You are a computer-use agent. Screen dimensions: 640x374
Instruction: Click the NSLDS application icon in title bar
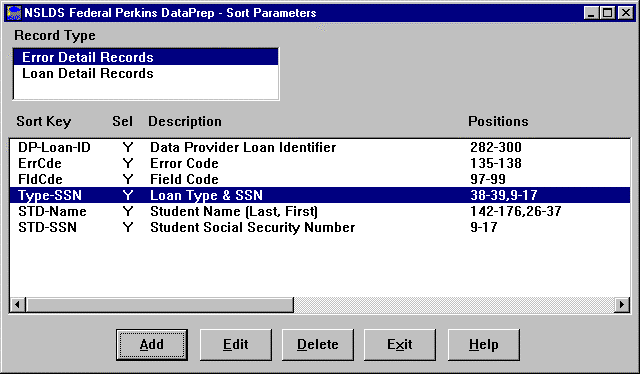pyautogui.click(x=14, y=13)
